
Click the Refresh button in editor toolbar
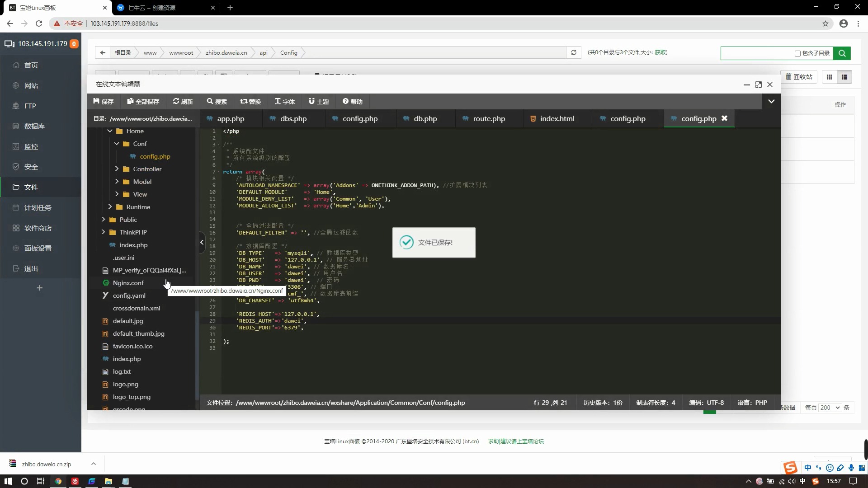pos(183,101)
